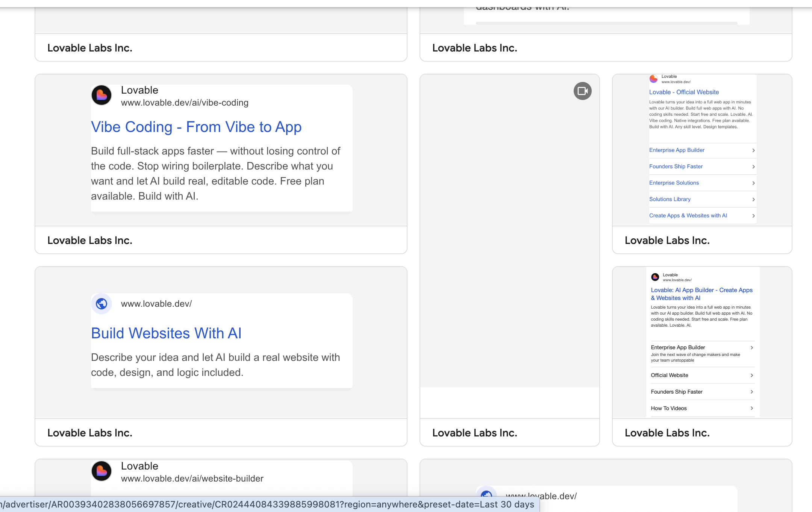Click Lovable Labs Inc. under the Vibe Coding ad
812x512 pixels.
[90, 240]
